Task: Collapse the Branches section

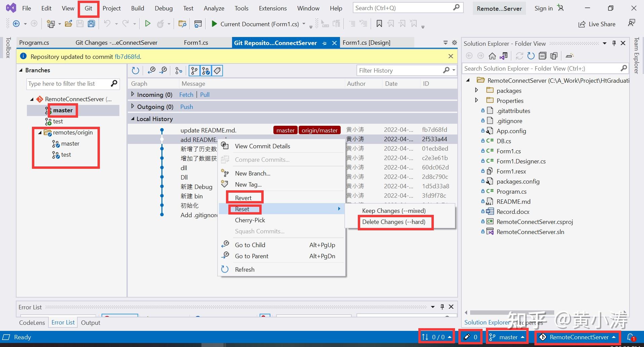Action: pos(21,70)
